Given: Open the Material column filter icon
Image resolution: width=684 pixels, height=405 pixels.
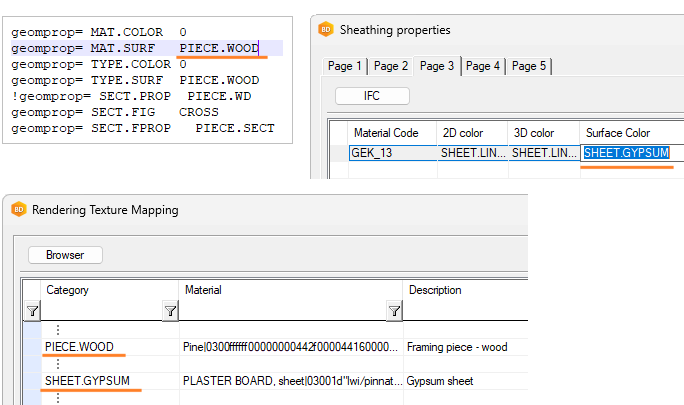Looking at the screenshot, I should pyautogui.click(x=394, y=312).
